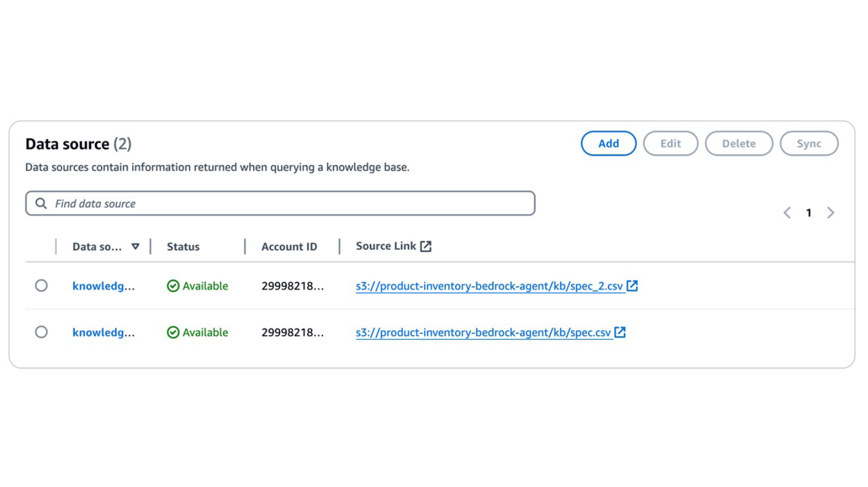Click the Edit button
This screenshot has width=868, height=487.
[670, 144]
